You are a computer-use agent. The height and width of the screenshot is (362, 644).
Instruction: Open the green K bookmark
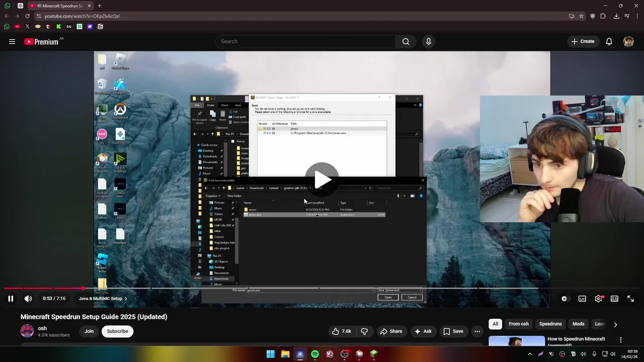pyautogui.click(x=58, y=27)
